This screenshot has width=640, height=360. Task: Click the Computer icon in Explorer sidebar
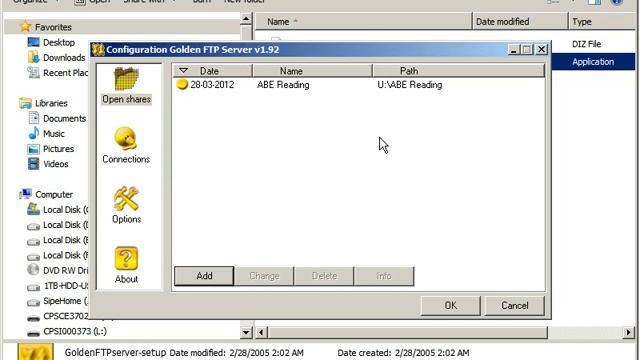click(25, 194)
